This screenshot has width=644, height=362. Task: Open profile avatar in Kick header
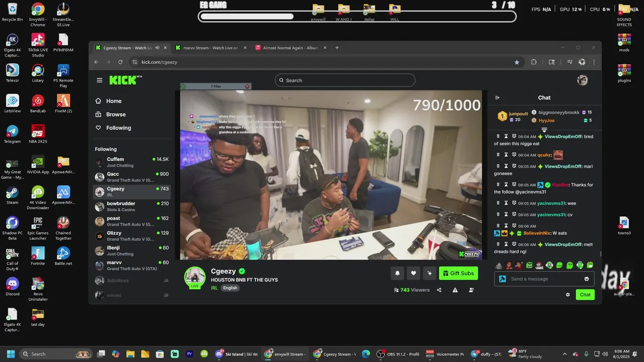coord(583,80)
